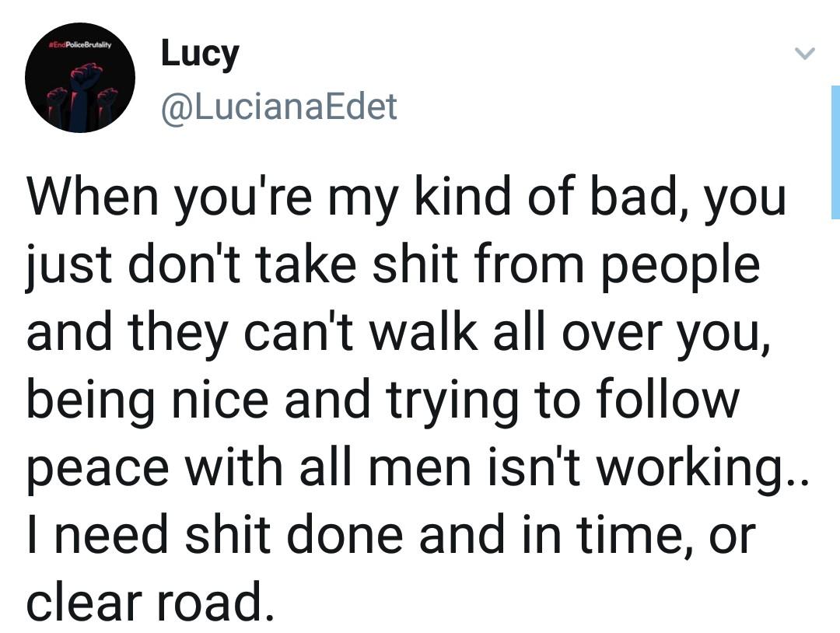Click the line "I need shit done and in time"

(x=390, y=533)
